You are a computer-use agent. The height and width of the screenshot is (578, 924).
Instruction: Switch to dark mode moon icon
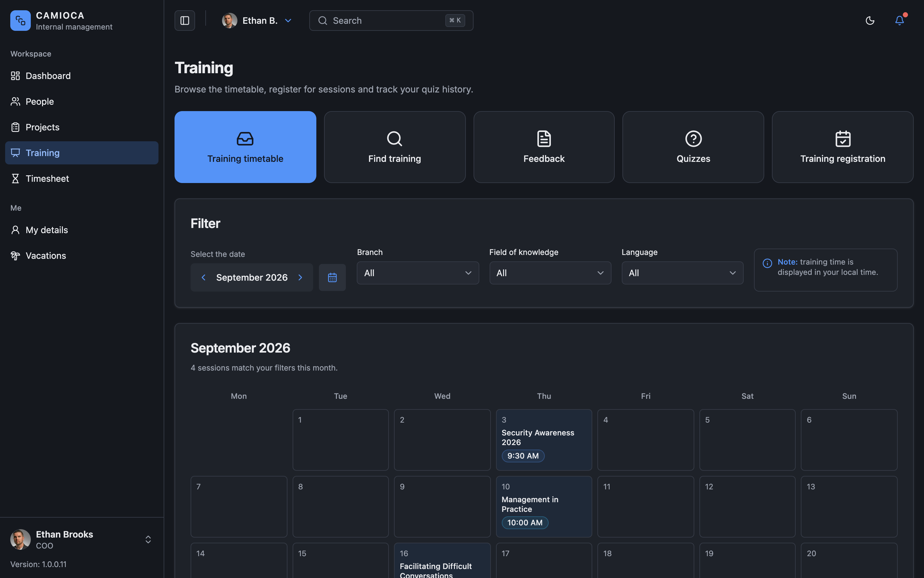click(x=870, y=21)
